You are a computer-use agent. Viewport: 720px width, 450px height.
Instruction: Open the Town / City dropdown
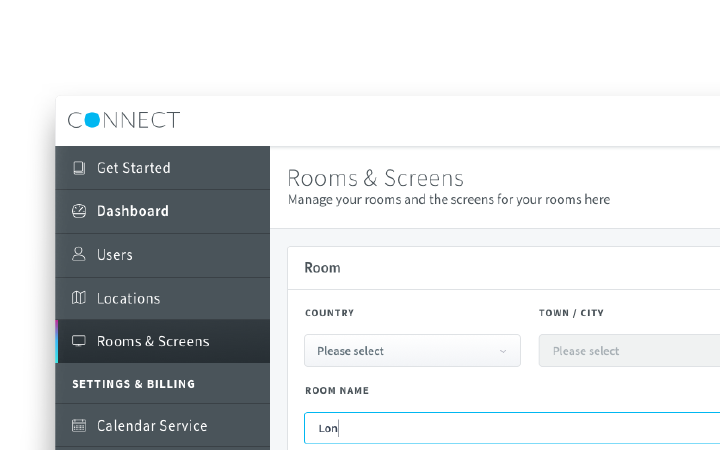click(x=629, y=351)
